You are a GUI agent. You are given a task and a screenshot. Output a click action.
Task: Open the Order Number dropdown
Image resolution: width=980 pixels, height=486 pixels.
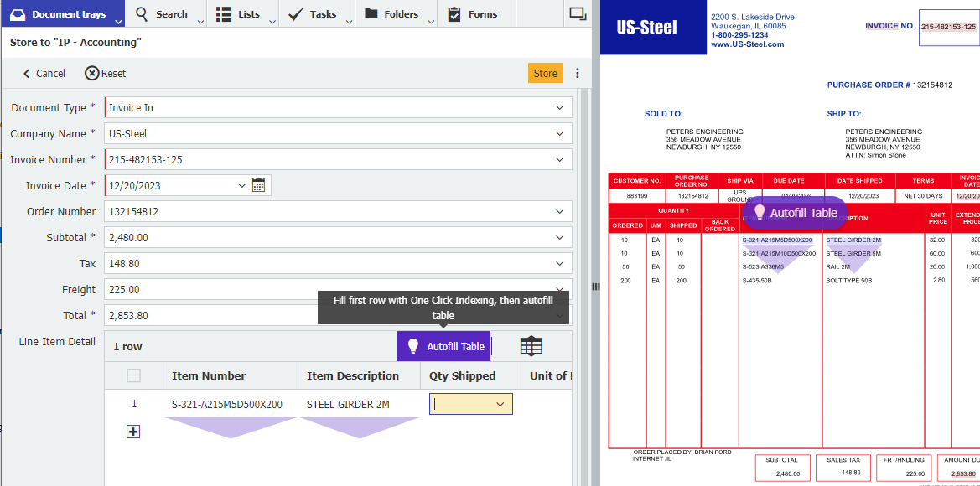pyautogui.click(x=559, y=212)
